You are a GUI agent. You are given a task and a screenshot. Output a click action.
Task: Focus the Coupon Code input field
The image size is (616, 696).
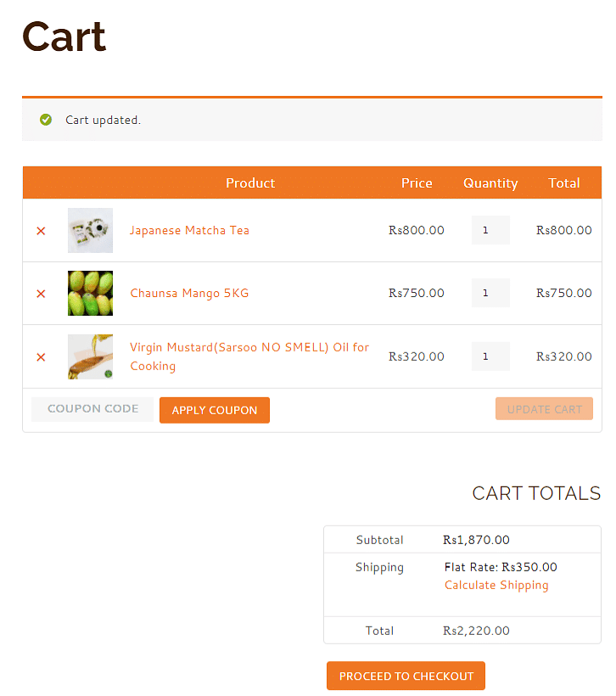coord(92,409)
